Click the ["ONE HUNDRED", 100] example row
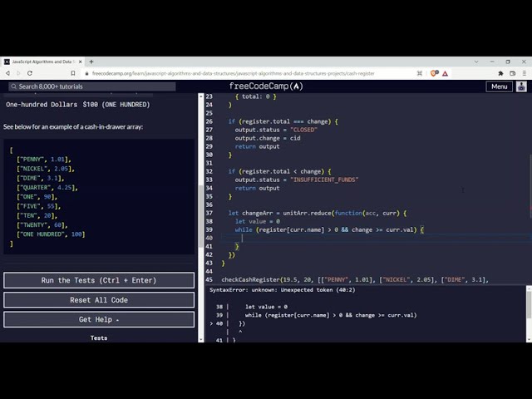This screenshot has width=532, height=399. click(51, 234)
